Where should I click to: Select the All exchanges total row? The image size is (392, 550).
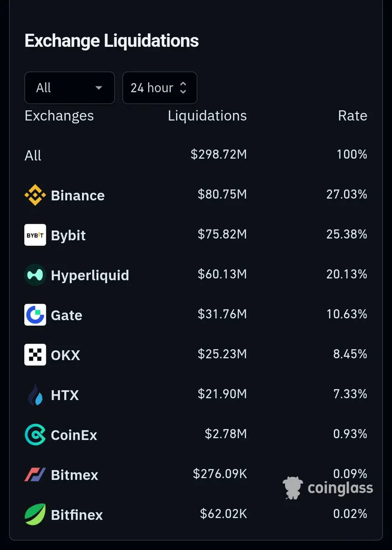(x=33, y=156)
